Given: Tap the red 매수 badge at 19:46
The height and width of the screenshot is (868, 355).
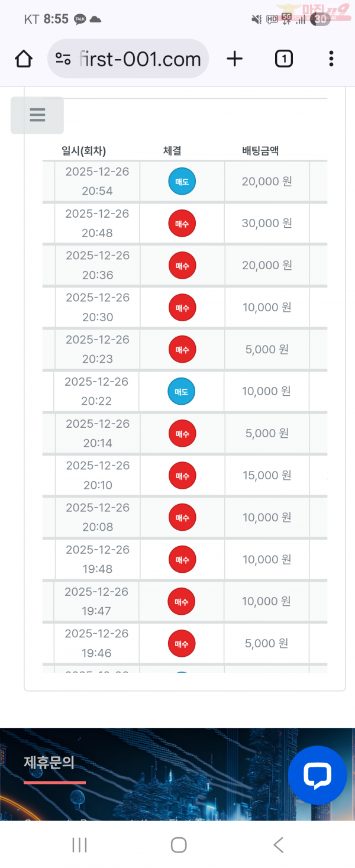Looking at the screenshot, I should coord(182,643).
